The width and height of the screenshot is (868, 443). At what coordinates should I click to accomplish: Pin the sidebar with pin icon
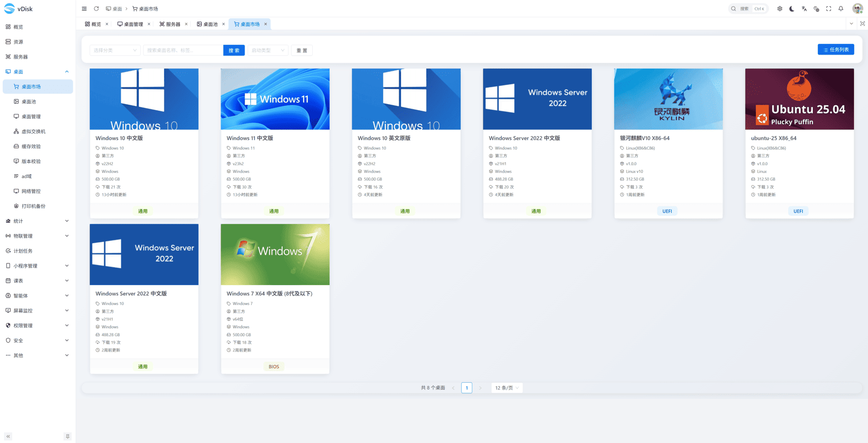click(x=67, y=436)
